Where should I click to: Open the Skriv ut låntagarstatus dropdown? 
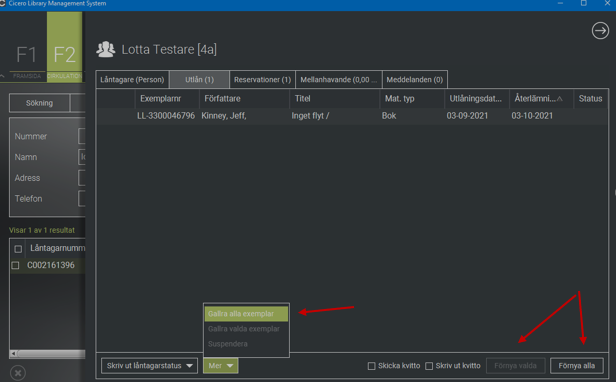pos(149,365)
